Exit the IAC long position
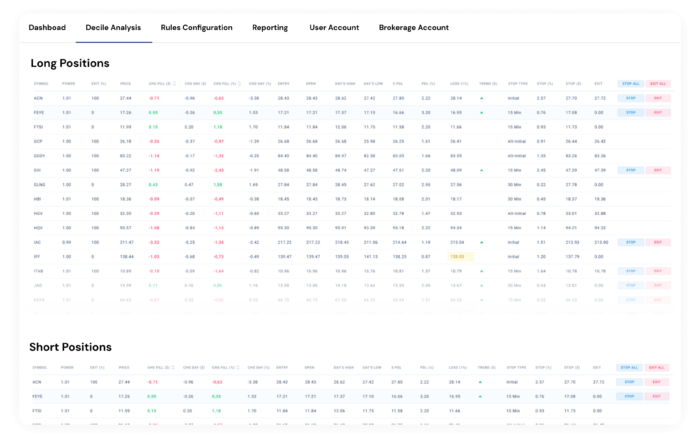700x441 pixels. 658,242
